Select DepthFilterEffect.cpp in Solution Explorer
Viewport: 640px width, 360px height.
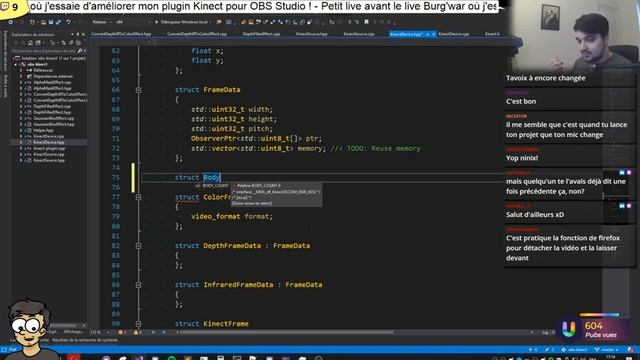point(52,106)
